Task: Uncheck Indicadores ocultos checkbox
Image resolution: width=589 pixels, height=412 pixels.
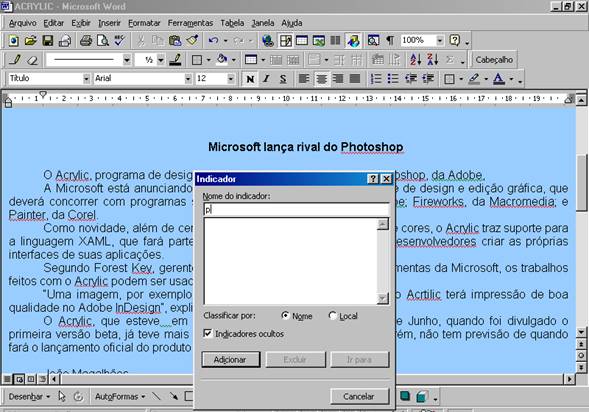Action: pyautogui.click(x=207, y=334)
